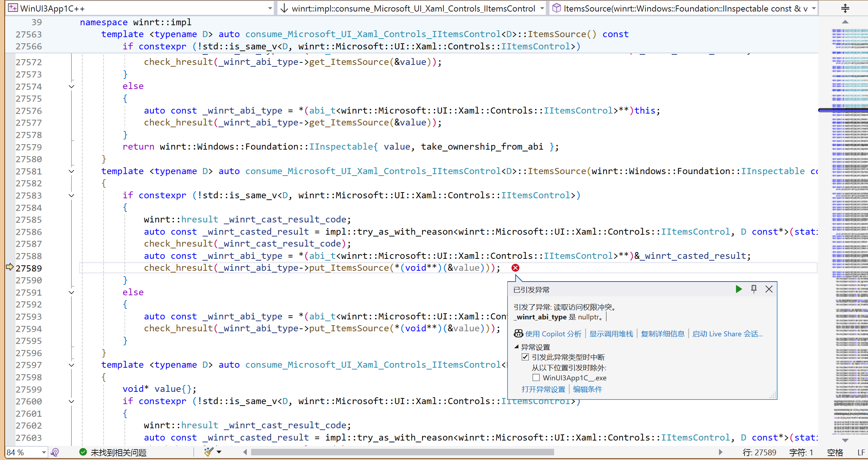Collapse the exception settings section
This screenshot has height=460, width=868.
517,347
